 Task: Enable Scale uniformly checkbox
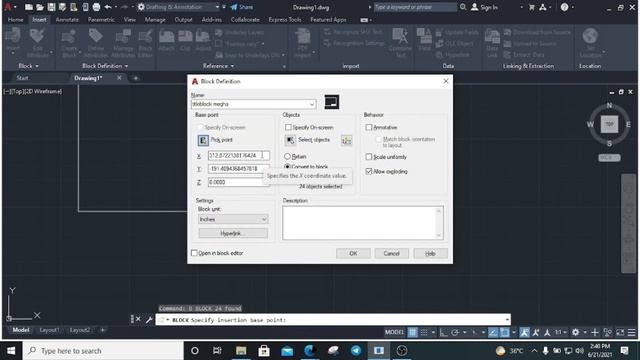point(369,157)
